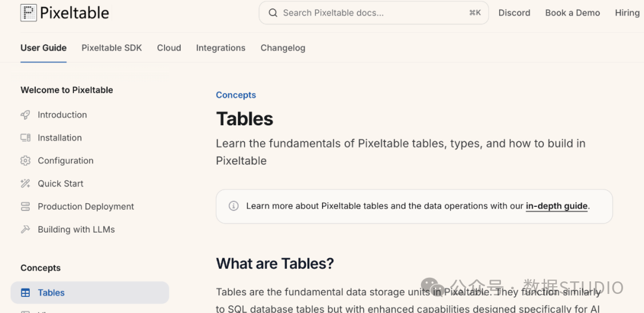Open the Changelog tab
644x313 pixels.
pyautogui.click(x=283, y=48)
